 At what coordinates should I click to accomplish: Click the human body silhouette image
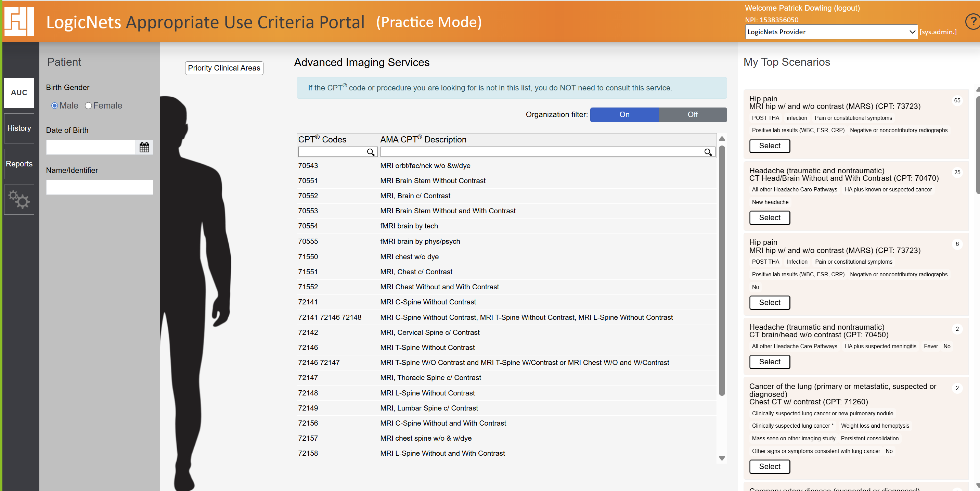coord(195,293)
